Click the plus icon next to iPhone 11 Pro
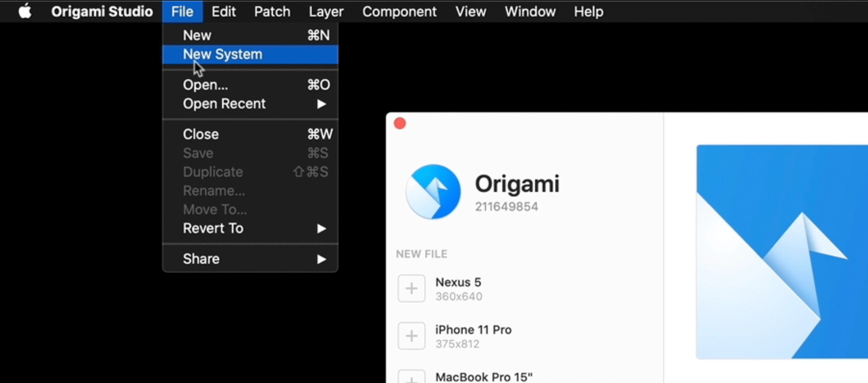Image resolution: width=868 pixels, height=383 pixels. click(411, 336)
